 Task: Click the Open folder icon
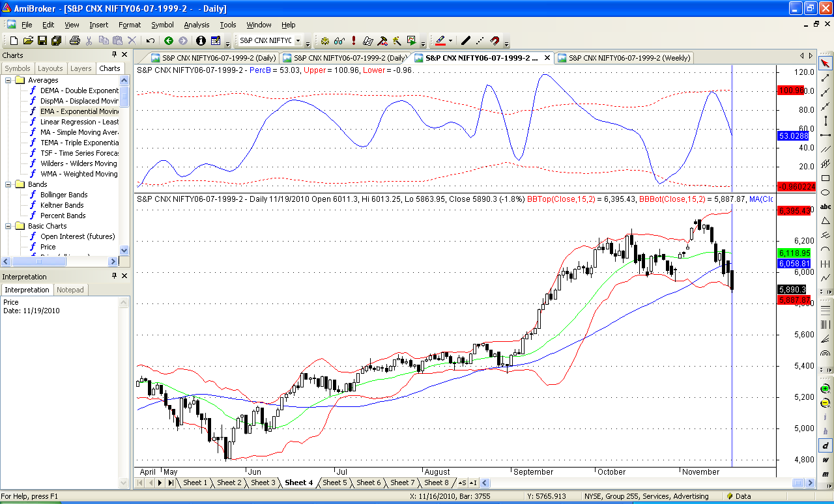pyautogui.click(x=28, y=40)
